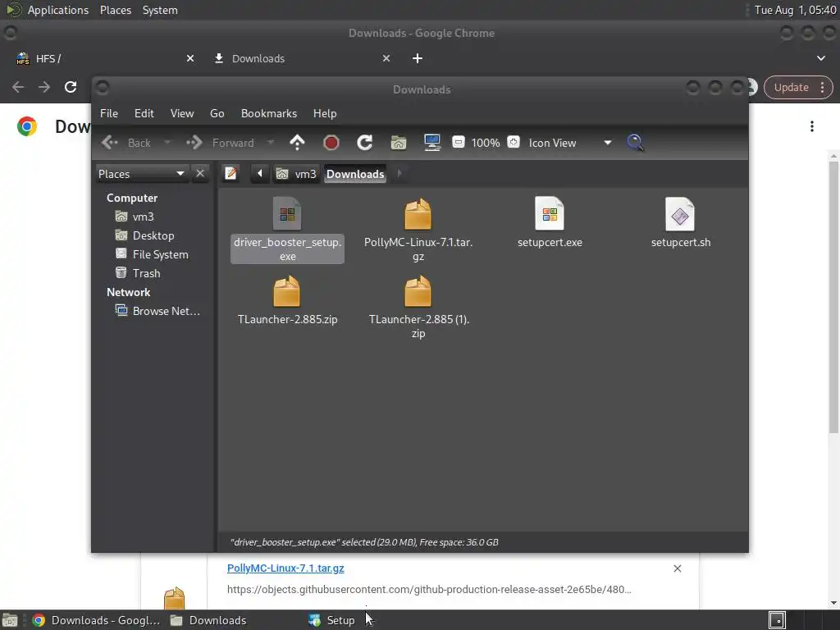
Task: Open Back history dropdown arrow
Action: (x=167, y=143)
